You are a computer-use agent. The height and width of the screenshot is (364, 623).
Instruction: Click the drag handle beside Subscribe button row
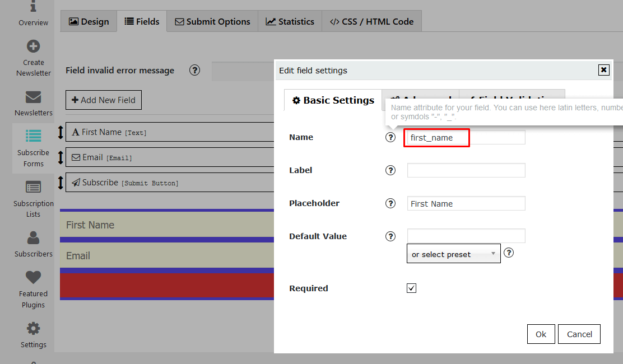coord(61,183)
